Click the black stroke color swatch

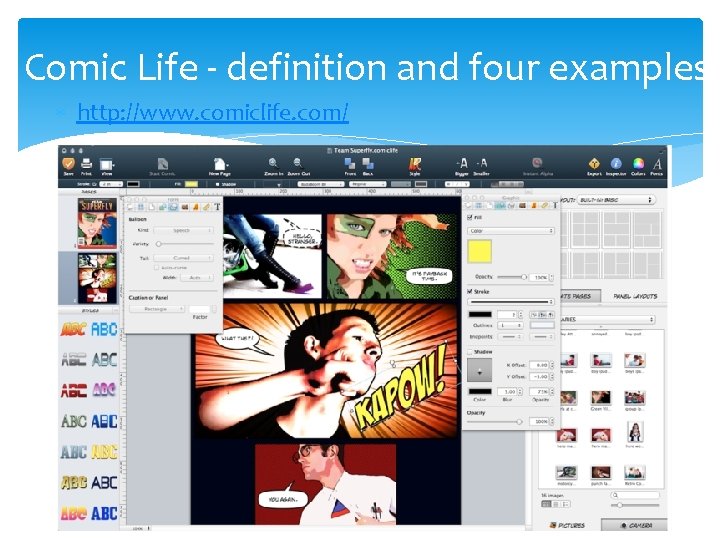(x=480, y=315)
